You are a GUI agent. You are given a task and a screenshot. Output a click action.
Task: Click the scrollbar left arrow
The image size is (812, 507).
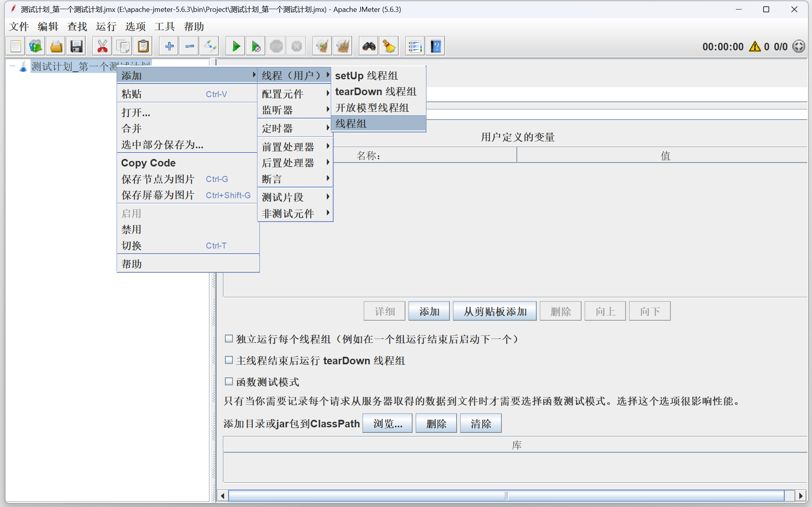(223, 496)
